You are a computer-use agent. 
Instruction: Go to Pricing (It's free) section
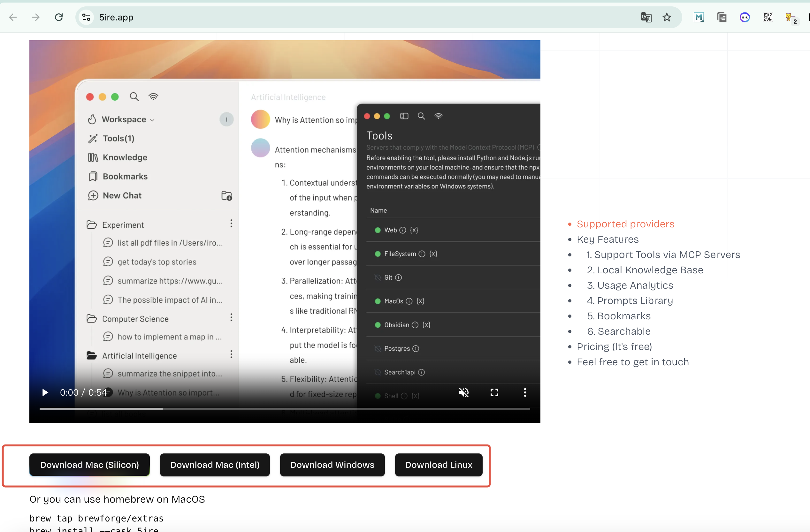coord(614,346)
